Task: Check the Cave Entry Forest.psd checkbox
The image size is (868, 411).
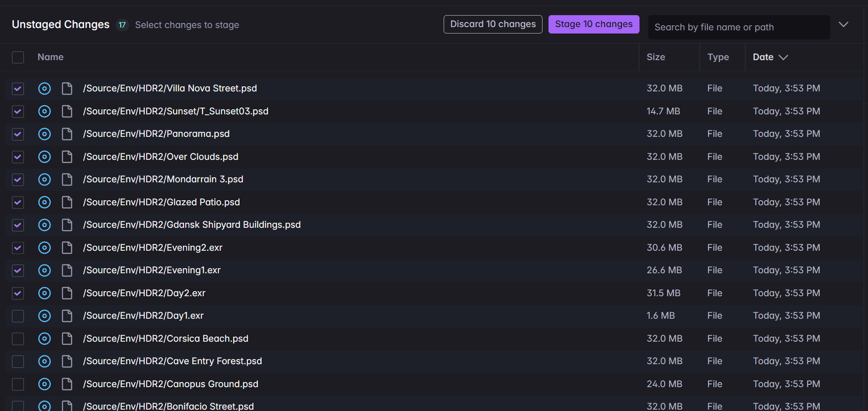Action: (x=18, y=361)
